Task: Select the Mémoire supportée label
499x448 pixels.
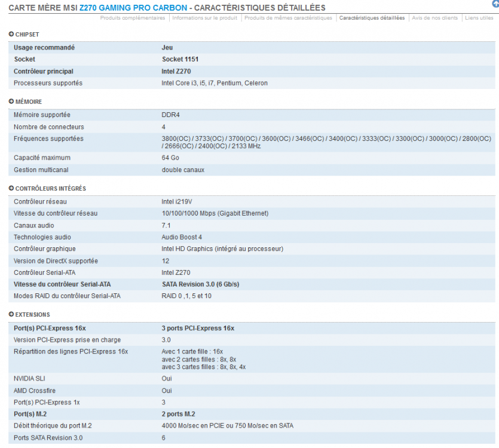Action: [x=42, y=115]
